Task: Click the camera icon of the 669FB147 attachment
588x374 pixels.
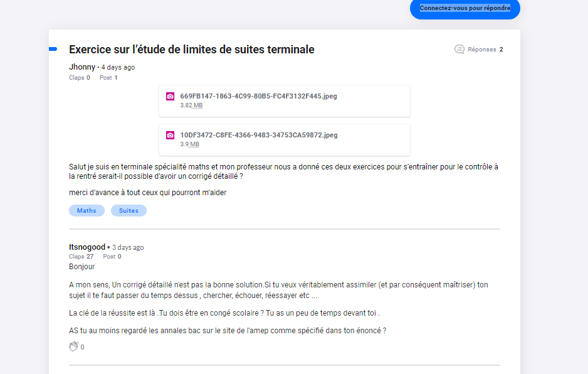Action: tap(170, 96)
